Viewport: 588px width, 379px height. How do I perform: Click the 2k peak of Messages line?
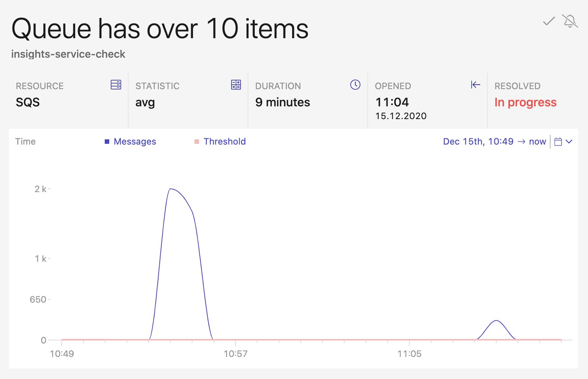point(171,189)
